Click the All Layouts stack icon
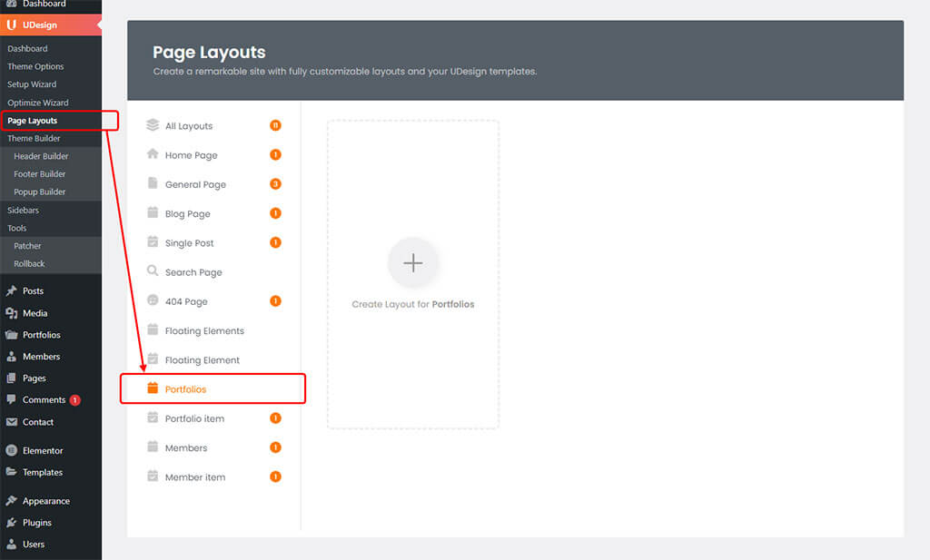 [x=153, y=125]
